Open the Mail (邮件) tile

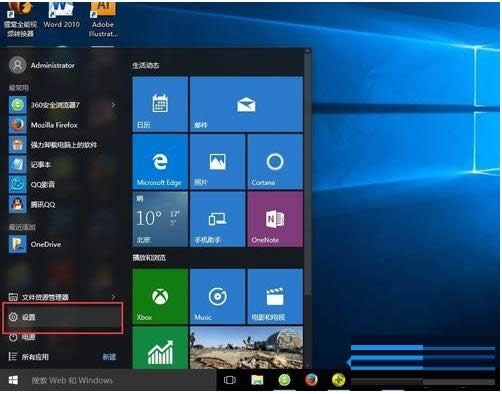click(x=246, y=104)
